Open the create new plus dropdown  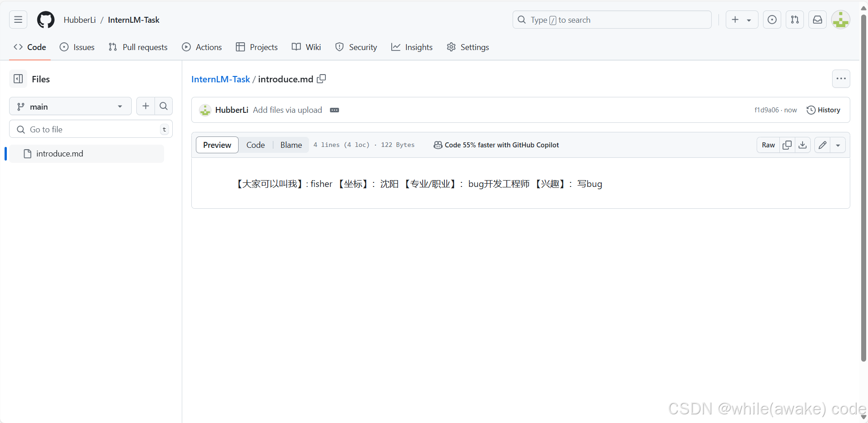(742, 20)
